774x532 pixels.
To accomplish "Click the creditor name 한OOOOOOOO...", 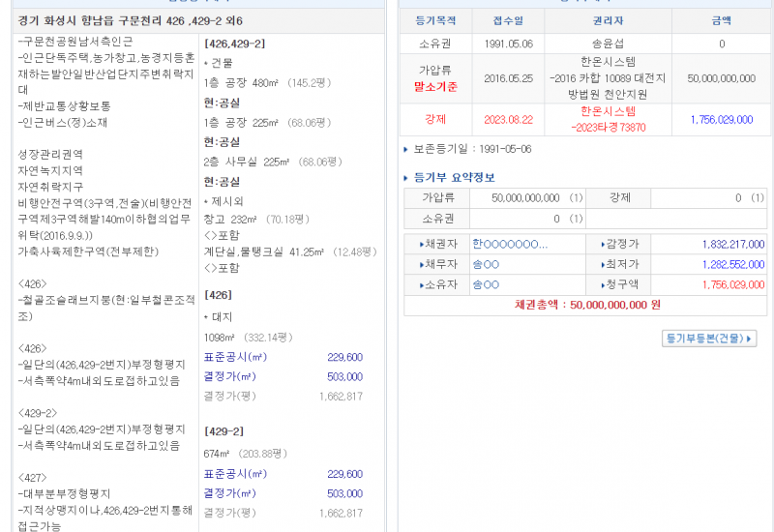I will [509, 245].
